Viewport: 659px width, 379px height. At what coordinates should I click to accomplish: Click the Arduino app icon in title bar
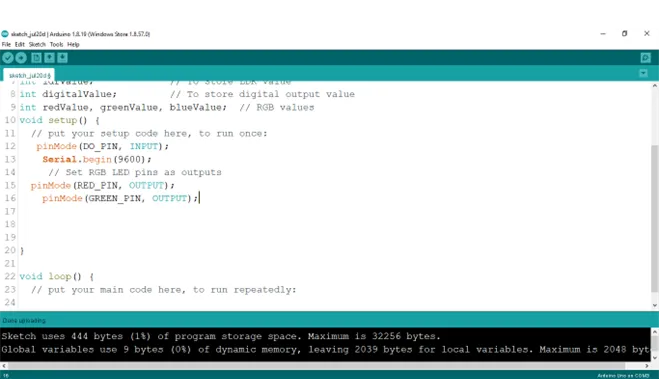[x=5, y=34]
